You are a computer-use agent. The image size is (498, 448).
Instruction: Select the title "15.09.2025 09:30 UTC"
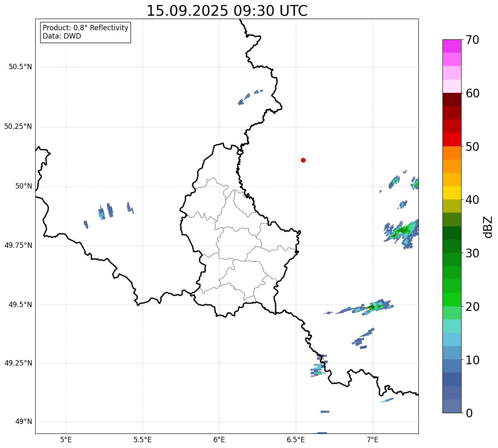coord(227,10)
